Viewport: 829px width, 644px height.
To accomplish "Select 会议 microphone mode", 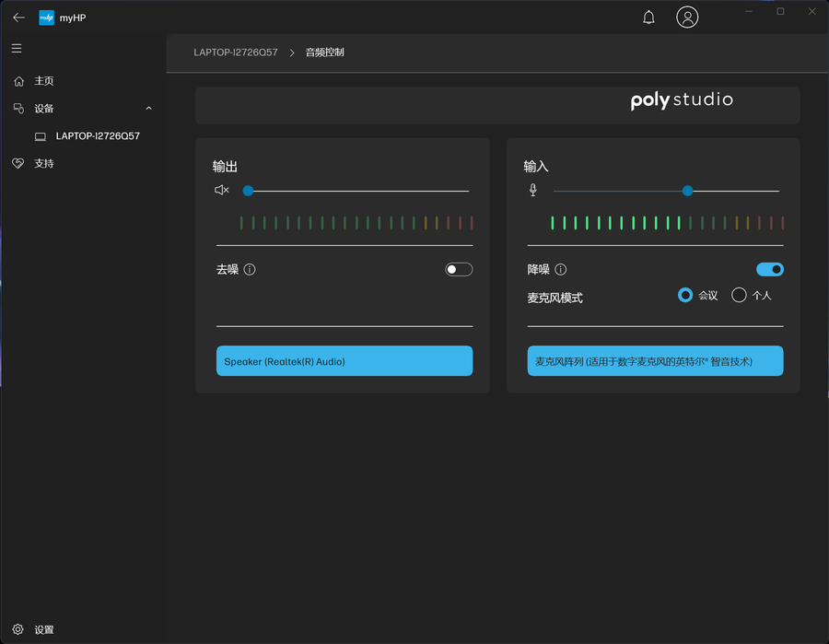I will point(685,295).
